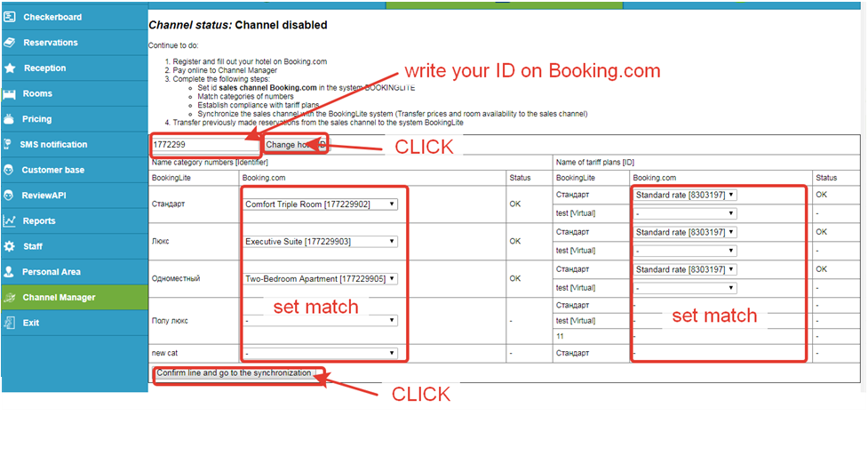Open the Executive Suite dropdown

tap(320, 242)
